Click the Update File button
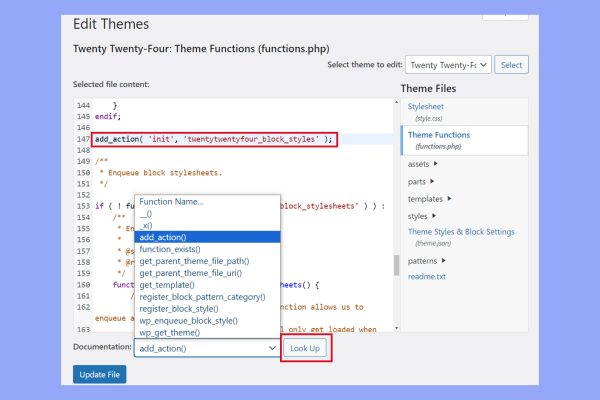The image size is (600, 400). point(99,374)
